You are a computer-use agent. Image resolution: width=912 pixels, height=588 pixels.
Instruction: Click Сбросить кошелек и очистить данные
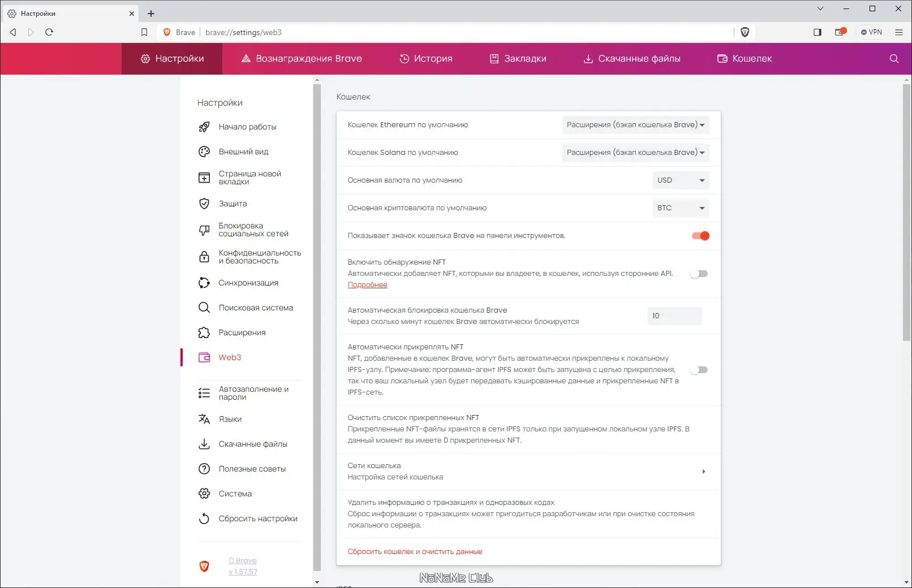(x=415, y=552)
